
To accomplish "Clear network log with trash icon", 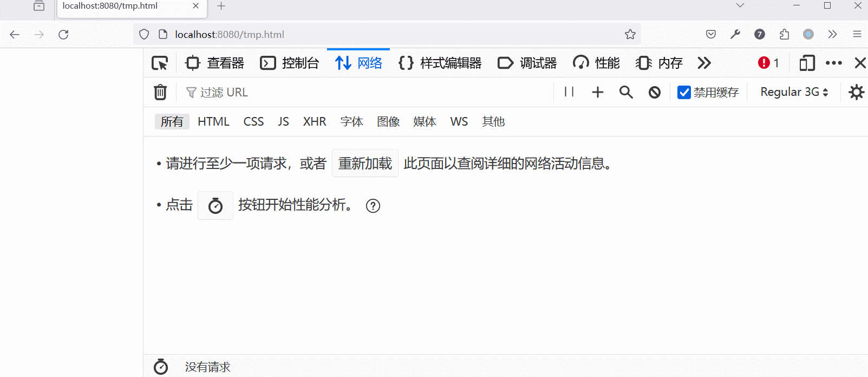I will 160,93.
